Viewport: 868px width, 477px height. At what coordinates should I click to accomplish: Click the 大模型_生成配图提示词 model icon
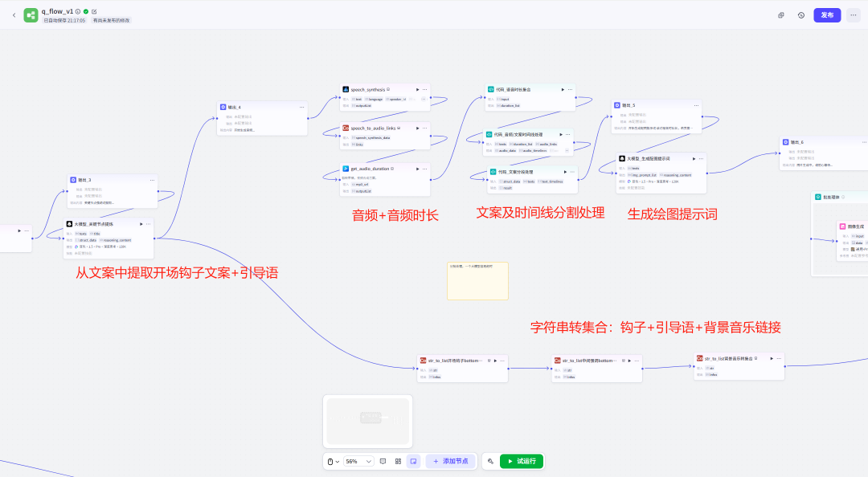[x=622, y=159]
